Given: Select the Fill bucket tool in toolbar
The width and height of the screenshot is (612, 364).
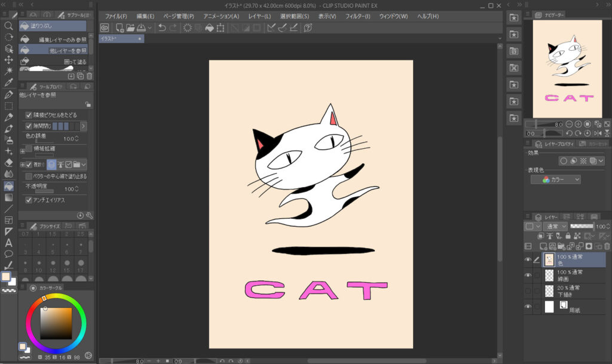Looking at the screenshot, I should pos(9,186).
